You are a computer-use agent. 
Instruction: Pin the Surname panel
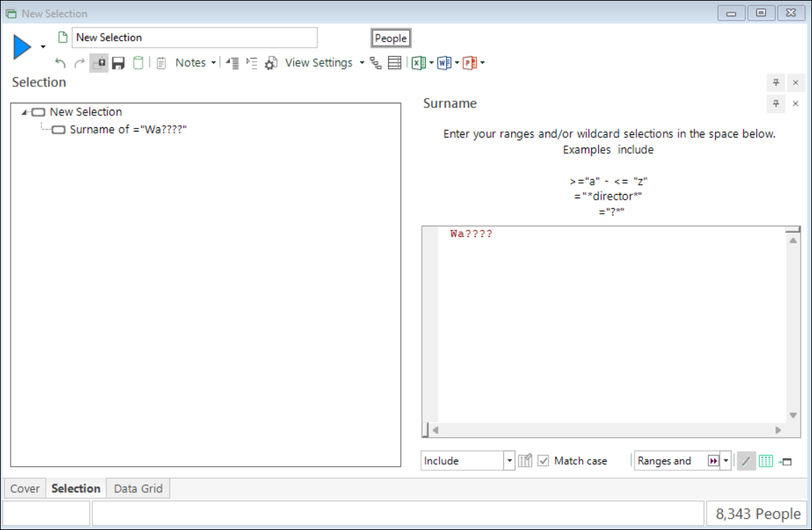[775, 103]
